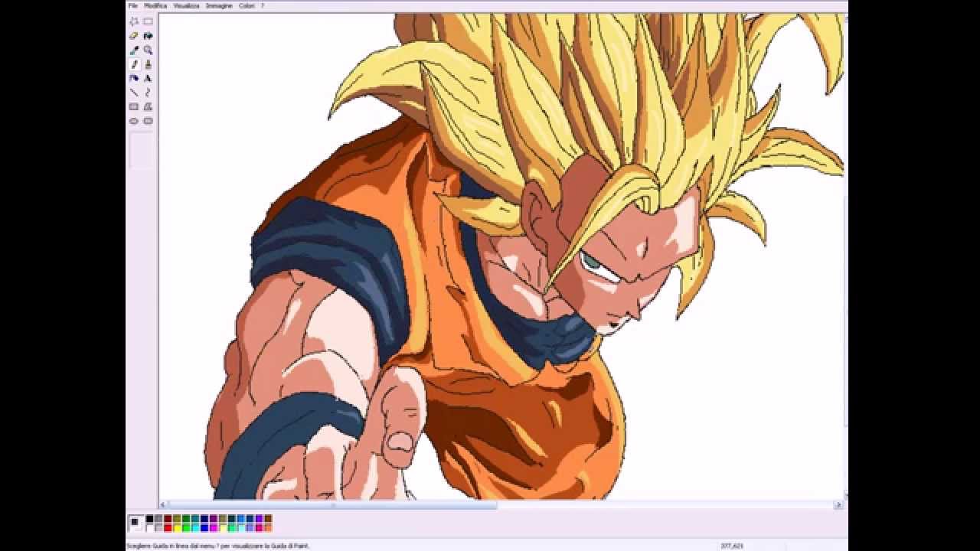Choose the bright green palette swatch
The image size is (980, 551).
(x=186, y=528)
